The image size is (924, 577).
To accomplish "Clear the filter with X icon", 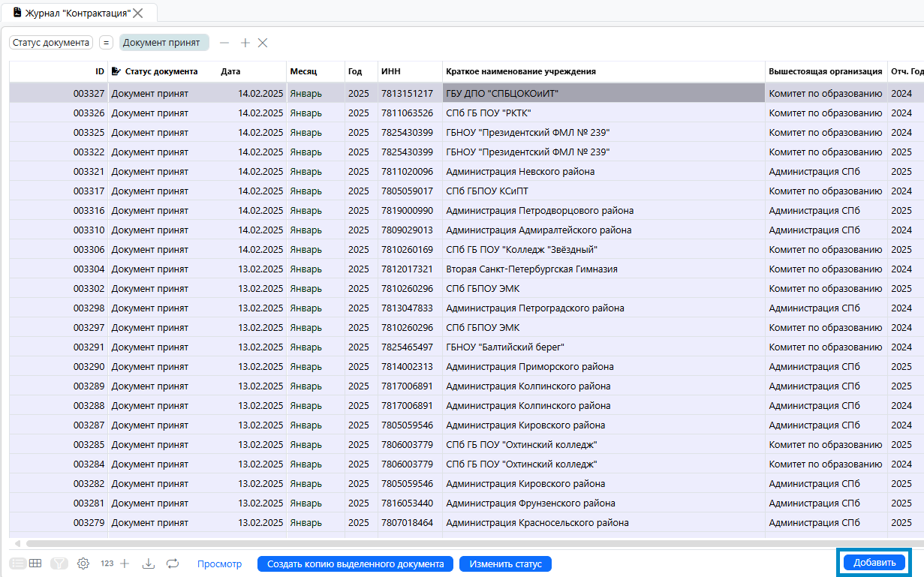I will point(263,43).
